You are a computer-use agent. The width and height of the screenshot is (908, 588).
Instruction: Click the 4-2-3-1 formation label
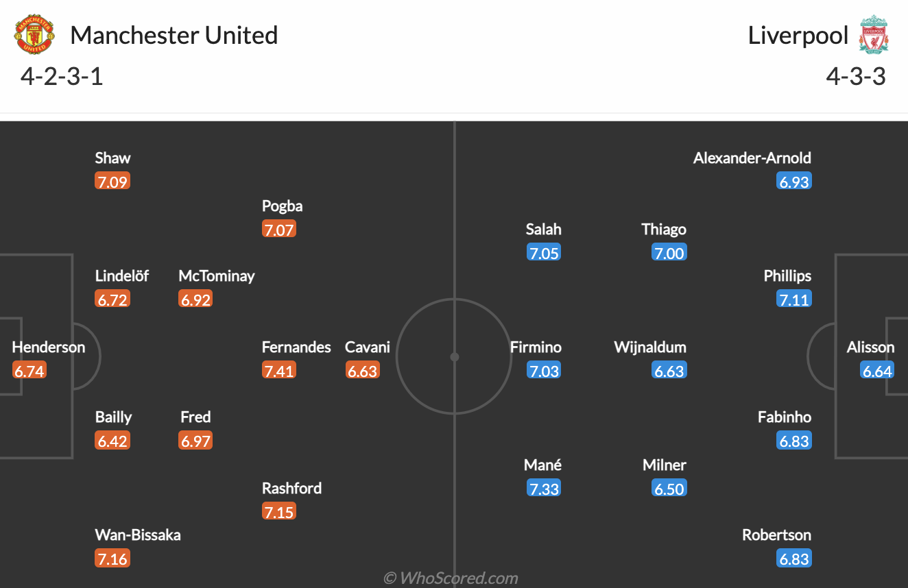click(x=62, y=76)
